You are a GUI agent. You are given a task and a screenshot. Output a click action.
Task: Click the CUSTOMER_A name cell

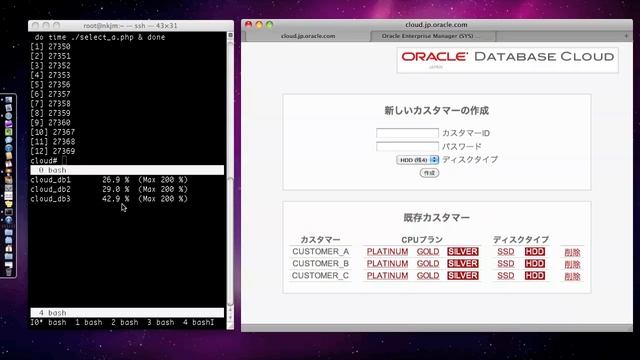click(x=320, y=251)
